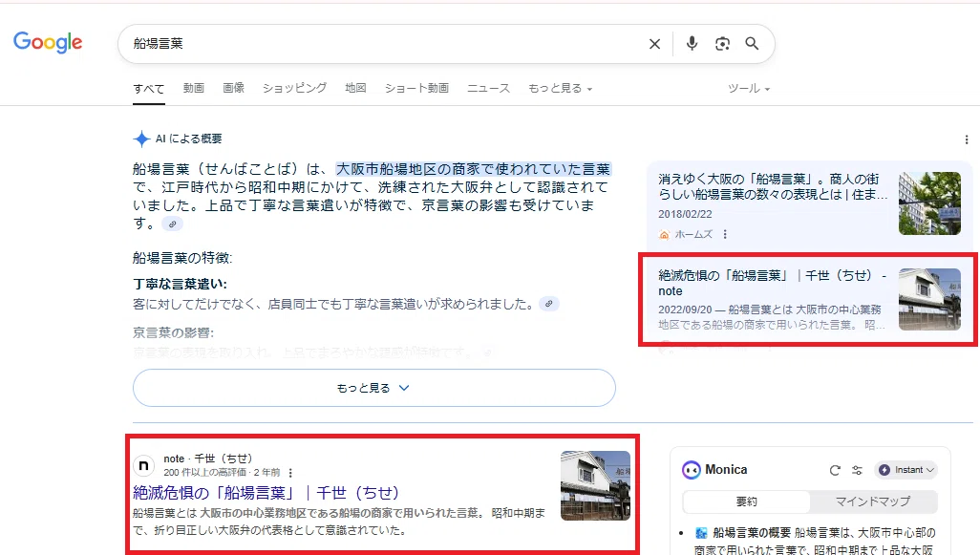This screenshot has height=555, width=980.
Task: Click the note source card warehouse thumbnail
Action: pos(929,299)
